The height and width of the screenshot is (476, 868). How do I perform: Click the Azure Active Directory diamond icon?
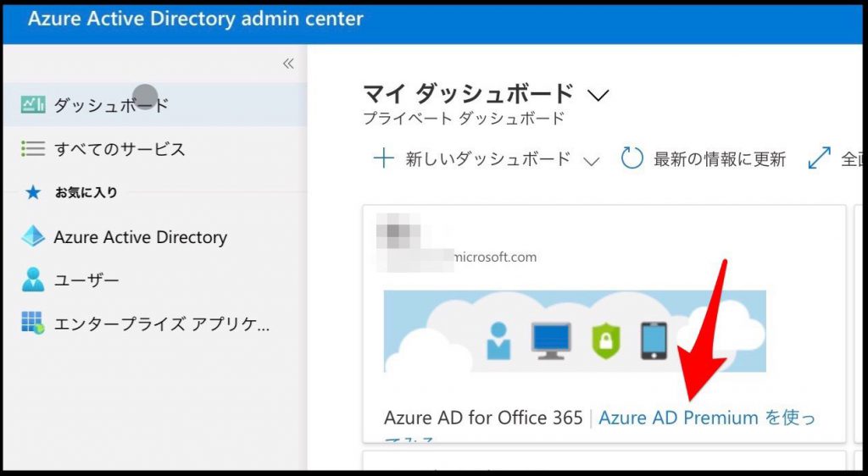pyautogui.click(x=33, y=236)
